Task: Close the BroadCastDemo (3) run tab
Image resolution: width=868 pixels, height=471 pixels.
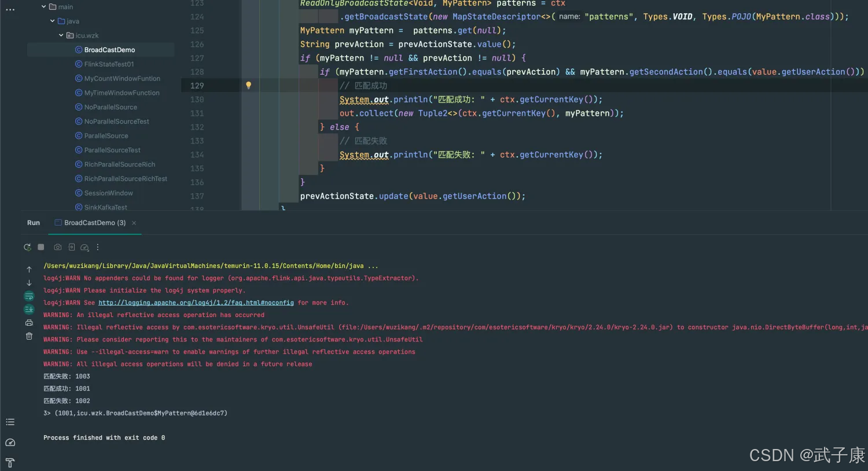Action: [x=134, y=223]
